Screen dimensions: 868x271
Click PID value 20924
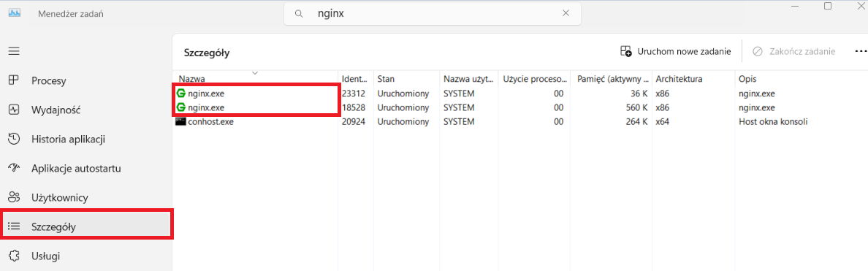tap(354, 122)
